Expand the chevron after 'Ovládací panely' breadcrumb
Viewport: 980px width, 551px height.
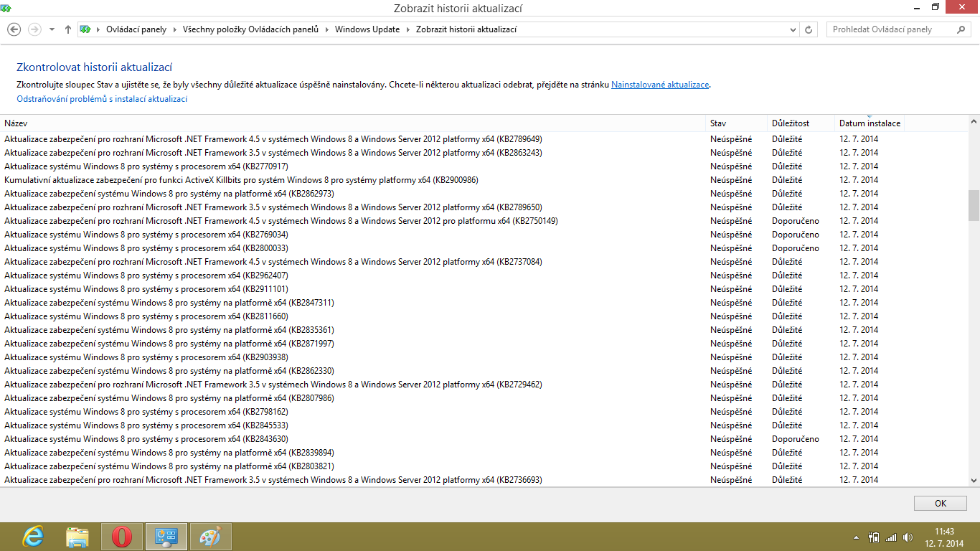coord(174,29)
